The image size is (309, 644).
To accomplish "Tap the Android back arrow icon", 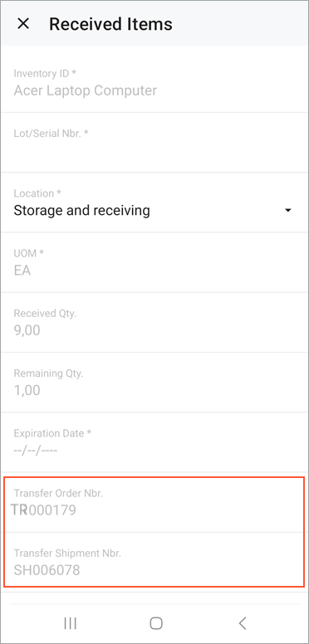I will [x=243, y=623].
